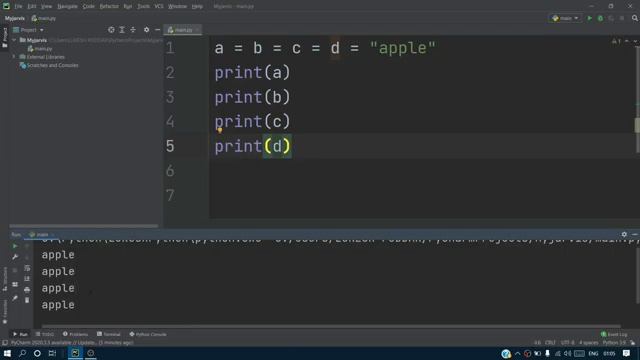
Task: Click the Run tool window button at bottom
Action: tap(20, 334)
